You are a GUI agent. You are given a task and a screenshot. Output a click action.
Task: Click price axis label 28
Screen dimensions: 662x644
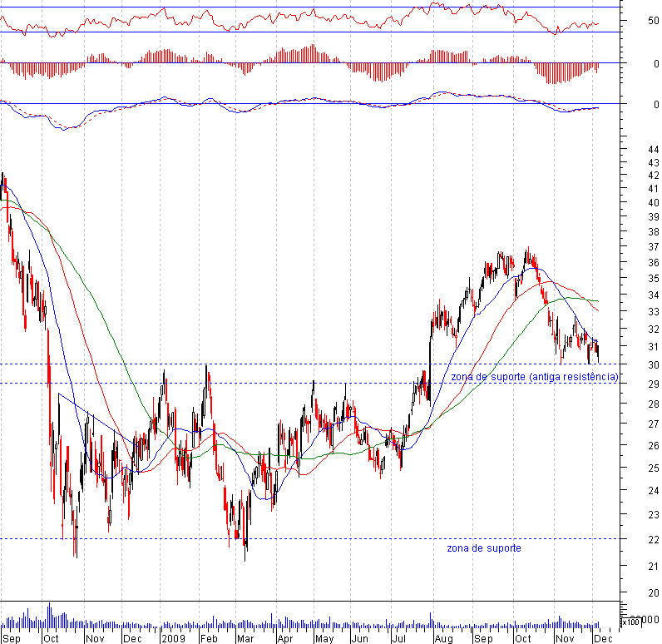coord(654,404)
